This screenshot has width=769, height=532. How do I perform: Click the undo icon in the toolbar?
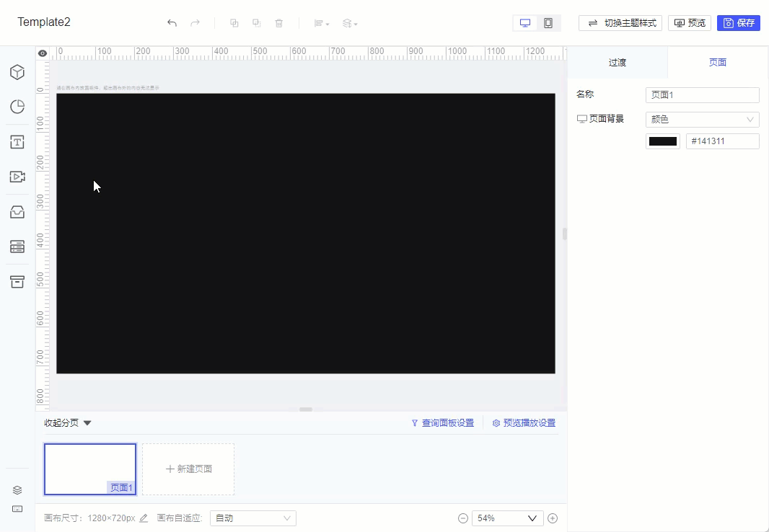172,22
